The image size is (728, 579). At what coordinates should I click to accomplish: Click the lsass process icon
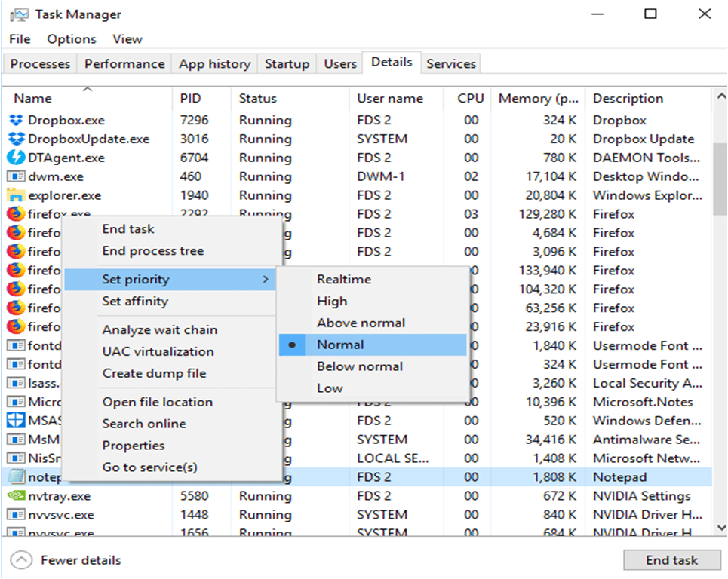[16, 383]
